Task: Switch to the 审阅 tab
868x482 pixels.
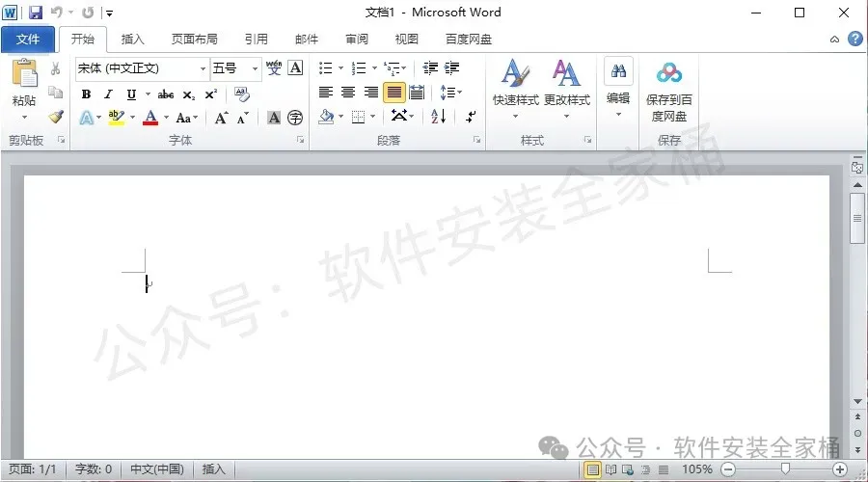Action: click(x=357, y=40)
